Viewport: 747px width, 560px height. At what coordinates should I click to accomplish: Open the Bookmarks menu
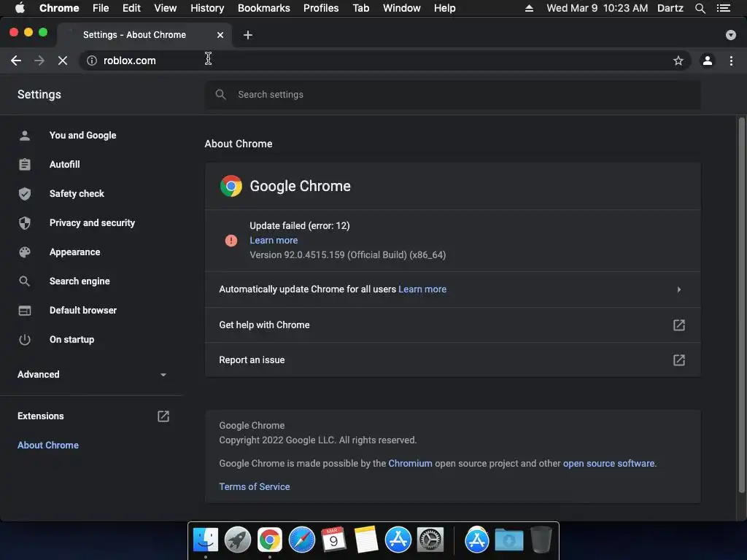click(x=264, y=8)
